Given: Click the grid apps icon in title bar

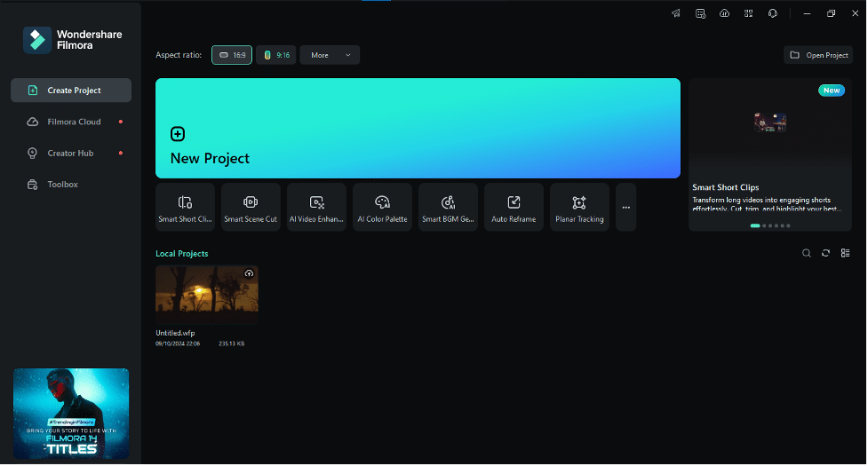Looking at the screenshot, I should (x=748, y=13).
